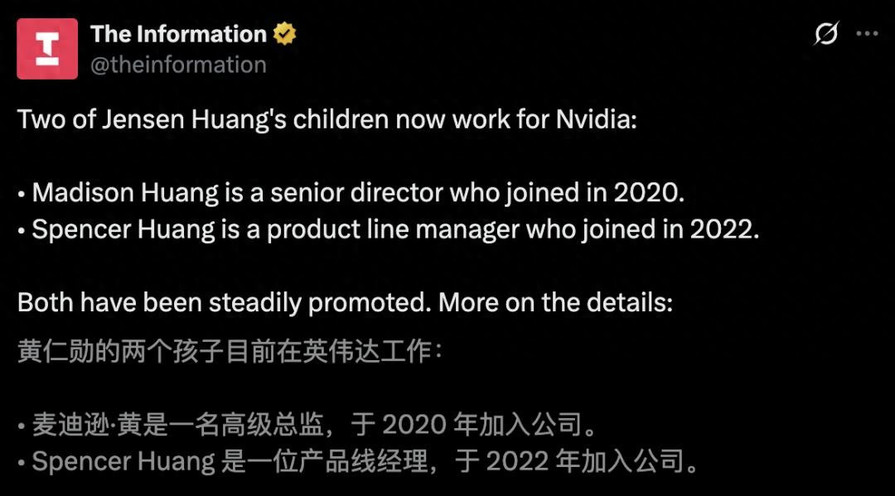Click the word 'Nvidia' in the tweet
The width and height of the screenshot is (895, 496).
[598, 120]
